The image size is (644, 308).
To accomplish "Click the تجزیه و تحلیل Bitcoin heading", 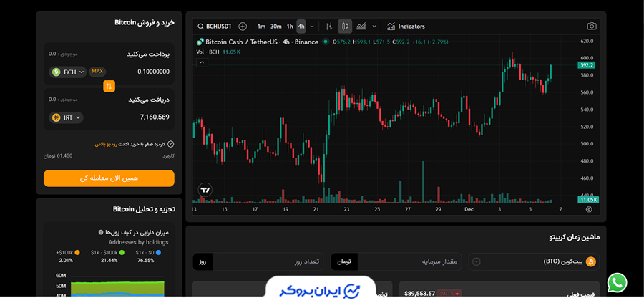I will pyautogui.click(x=144, y=209).
